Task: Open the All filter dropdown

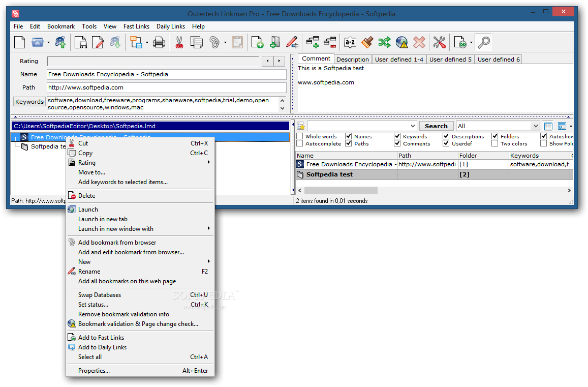Action: tap(535, 126)
